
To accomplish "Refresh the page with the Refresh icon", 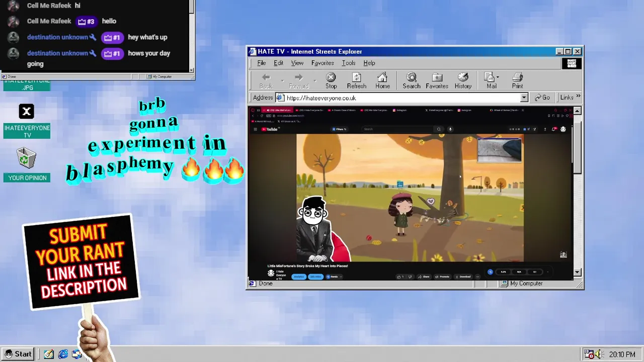I will 356,77.
